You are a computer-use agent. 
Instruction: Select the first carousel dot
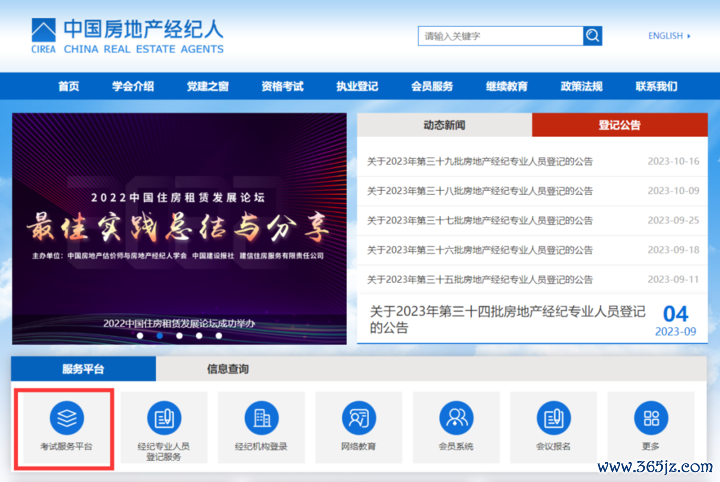click(140, 336)
